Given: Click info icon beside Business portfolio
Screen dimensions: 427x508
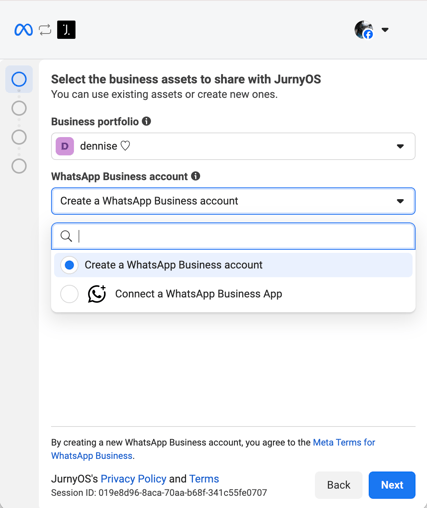Looking at the screenshot, I should 146,121.
